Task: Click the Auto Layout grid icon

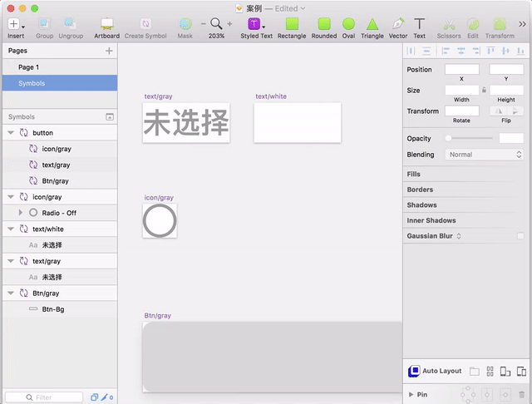Action: tap(490, 372)
